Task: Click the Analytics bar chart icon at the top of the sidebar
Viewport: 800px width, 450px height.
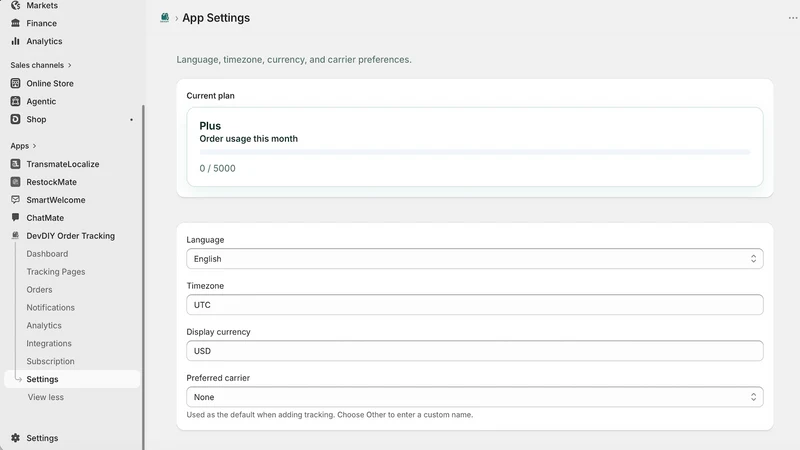Action: (x=15, y=41)
